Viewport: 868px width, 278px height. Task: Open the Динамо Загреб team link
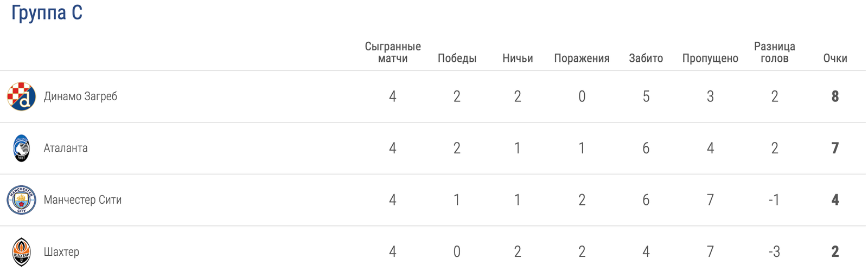80,96
